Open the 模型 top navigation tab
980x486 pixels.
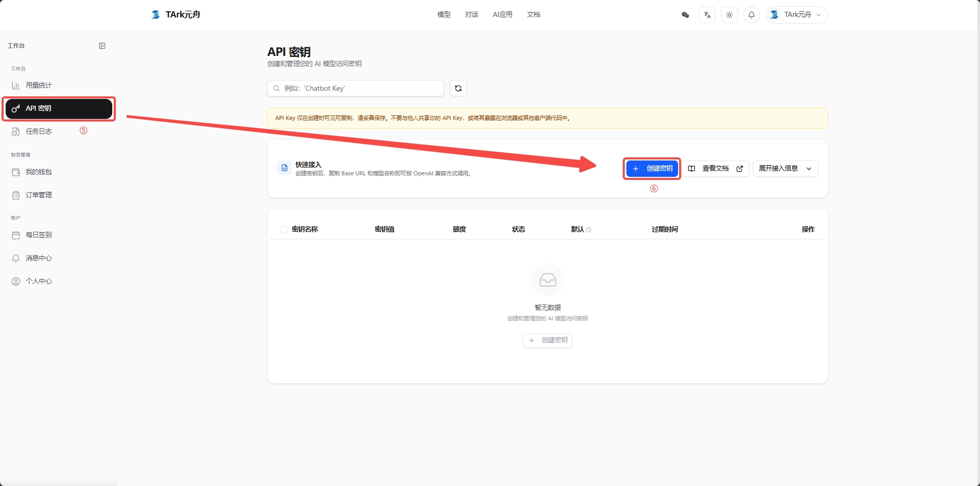point(444,14)
